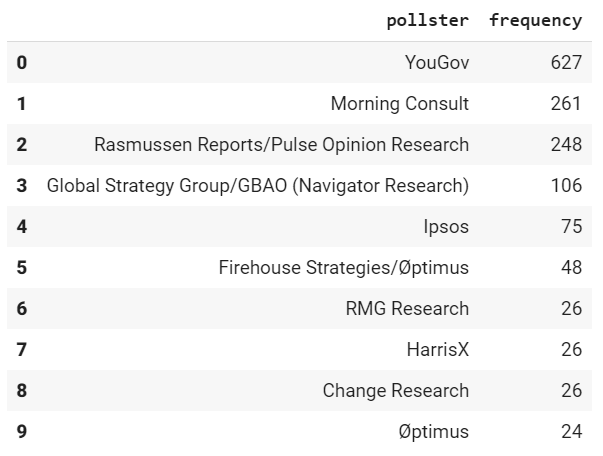Select the frequency value 75
The image size is (603, 456).
tap(571, 226)
